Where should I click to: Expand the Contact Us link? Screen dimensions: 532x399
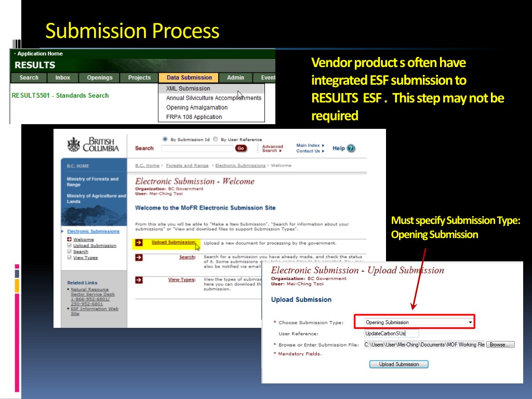tap(310, 151)
